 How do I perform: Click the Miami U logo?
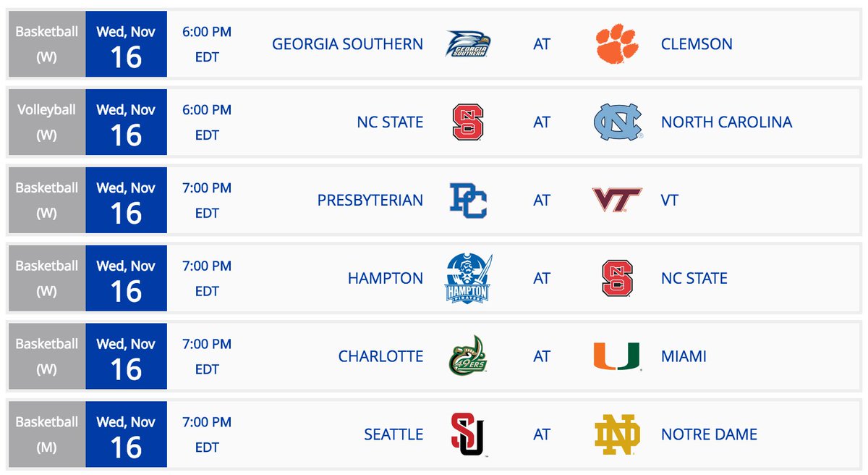(x=617, y=356)
